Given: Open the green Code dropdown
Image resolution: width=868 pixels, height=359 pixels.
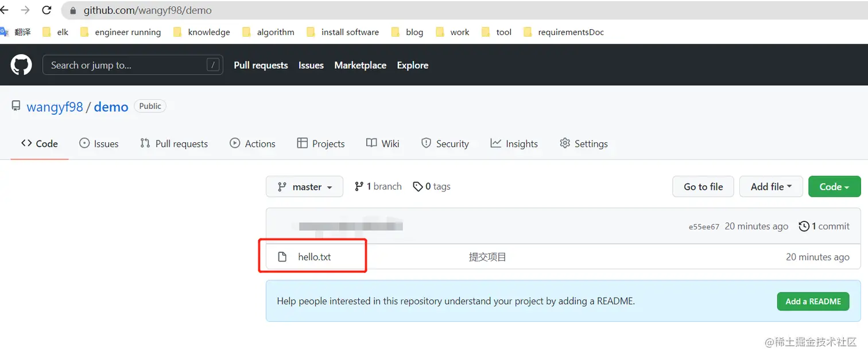Looking at the screenshot, I should [x=834, y=186].
